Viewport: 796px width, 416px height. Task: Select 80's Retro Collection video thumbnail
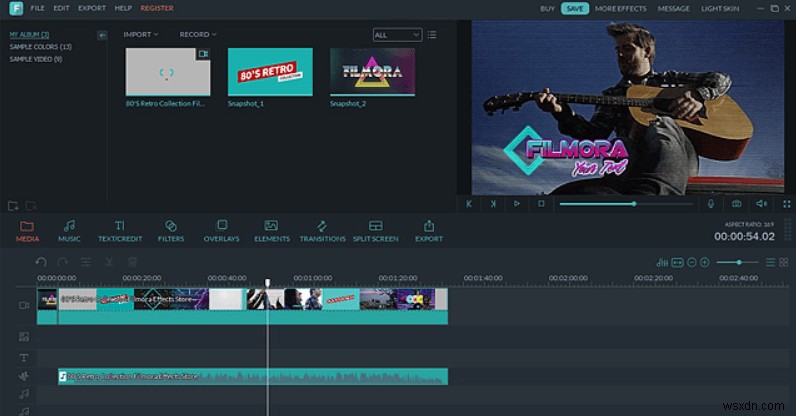pos(168,72)
